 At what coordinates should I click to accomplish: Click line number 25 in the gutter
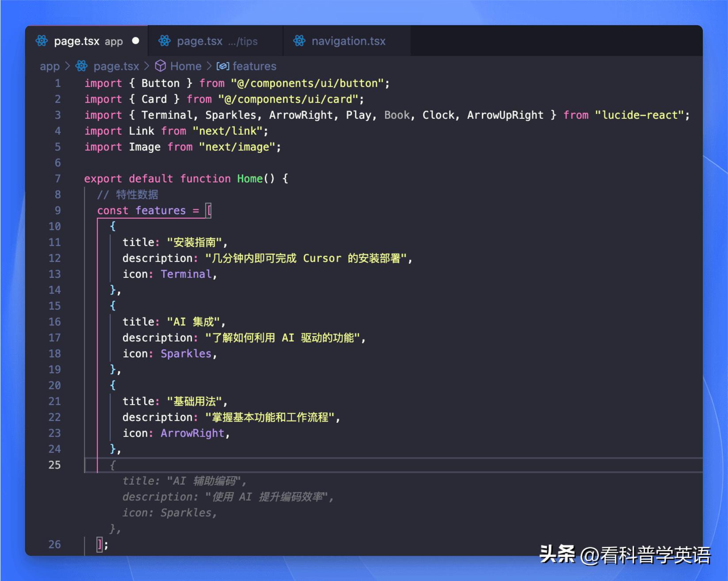[54, 465]
